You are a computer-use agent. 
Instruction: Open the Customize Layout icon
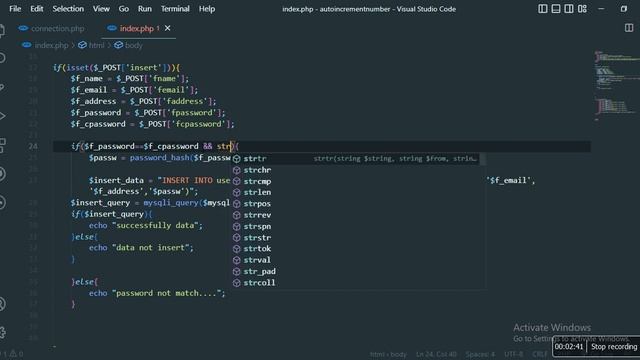click(x=582, y=9)
